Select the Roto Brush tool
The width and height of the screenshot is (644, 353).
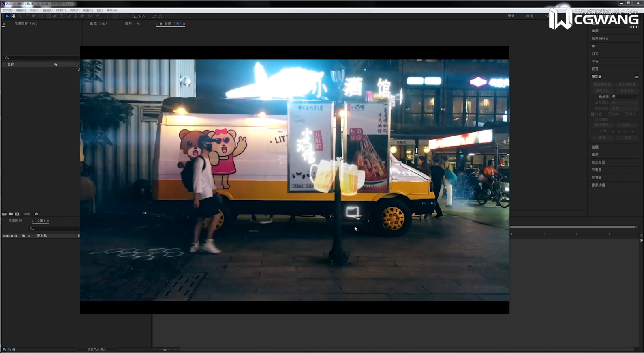(x=90, y=16)
